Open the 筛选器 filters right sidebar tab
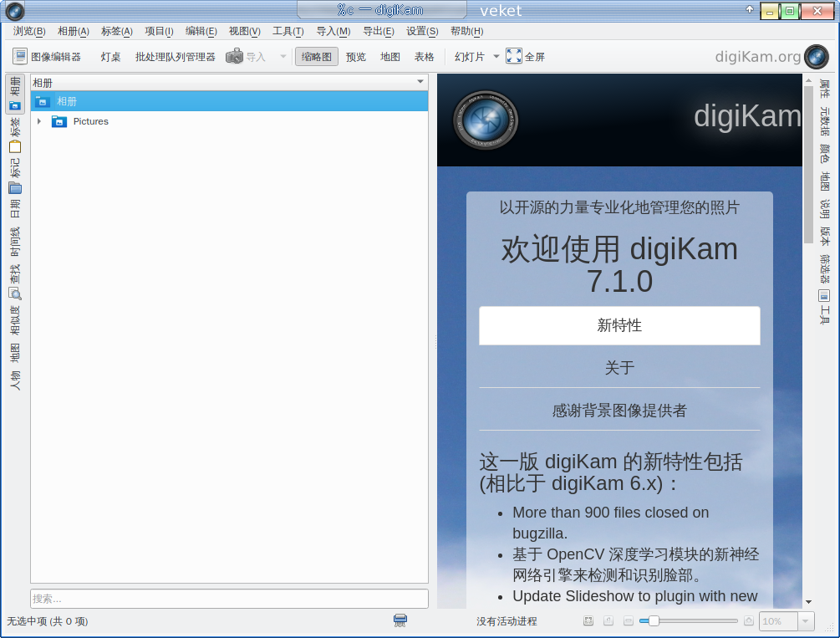 824,268
